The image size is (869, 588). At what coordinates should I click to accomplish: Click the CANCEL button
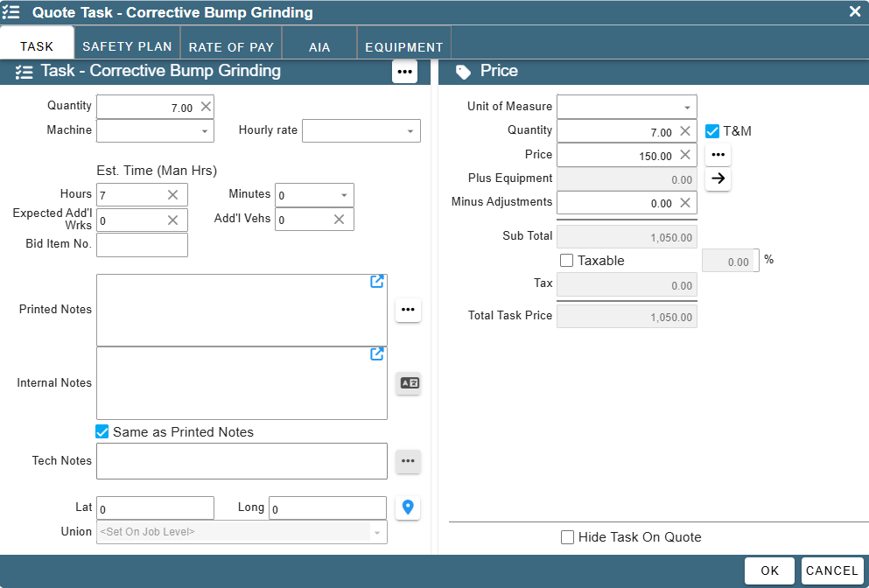tap(832, 570)
